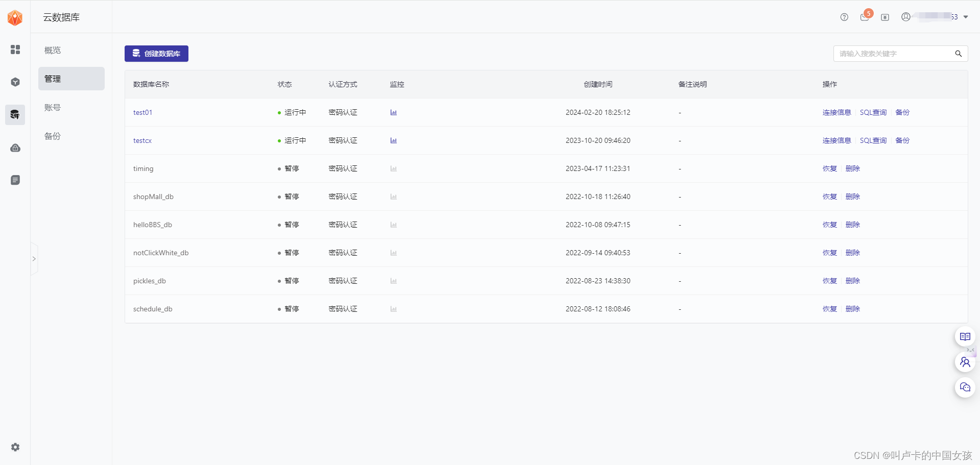The image size is (980, 465).
Task: View notifications via the mailbox icon
Action: [x=865, y=17]
